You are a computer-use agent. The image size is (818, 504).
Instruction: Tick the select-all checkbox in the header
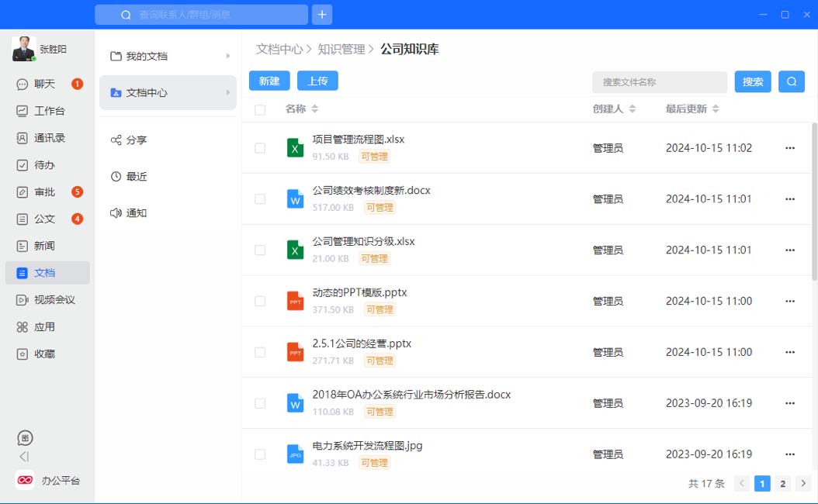coord(260,110)
